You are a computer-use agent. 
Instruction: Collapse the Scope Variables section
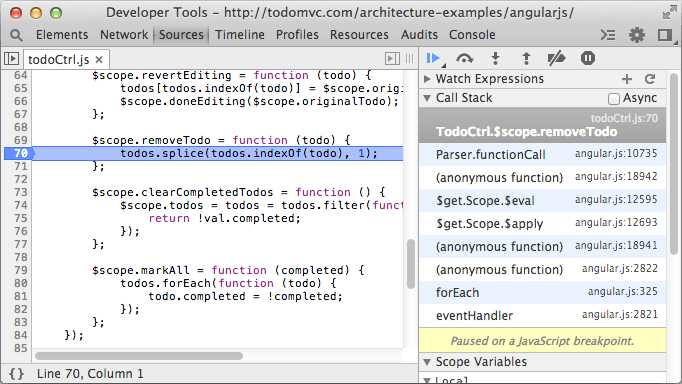[427, 362]
